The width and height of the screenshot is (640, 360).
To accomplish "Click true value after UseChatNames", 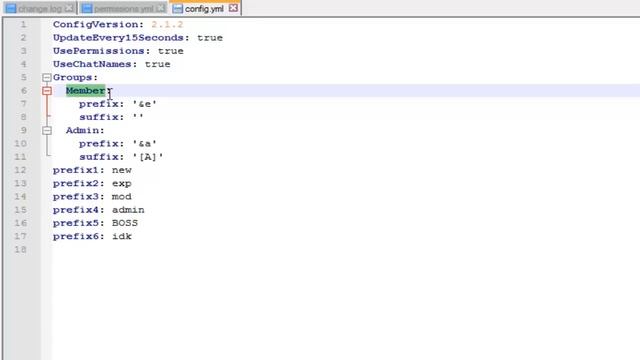I will 158,64.
